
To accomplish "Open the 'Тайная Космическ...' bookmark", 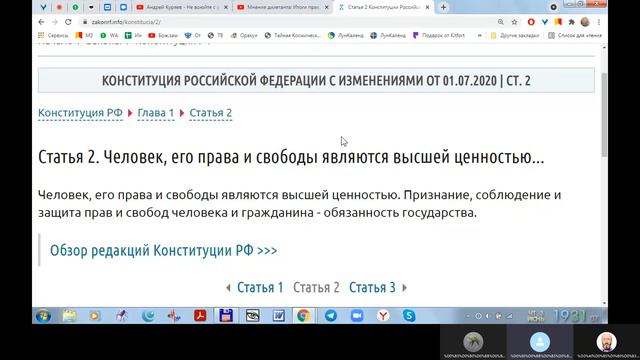I will tap(292, 36).
